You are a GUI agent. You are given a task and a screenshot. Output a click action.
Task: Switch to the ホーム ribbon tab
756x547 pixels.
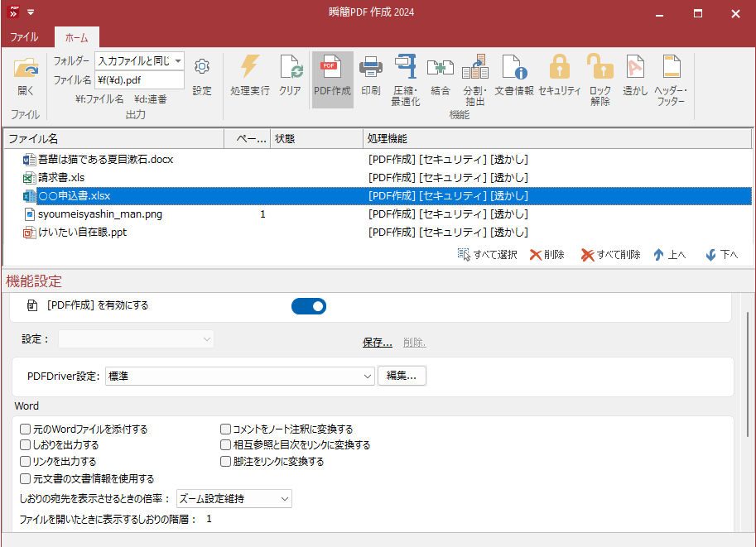point(75,37)
